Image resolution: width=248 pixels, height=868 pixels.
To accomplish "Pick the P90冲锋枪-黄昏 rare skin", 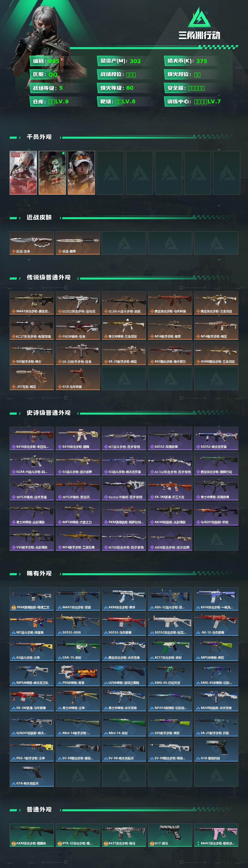I will tap(78, 674).
